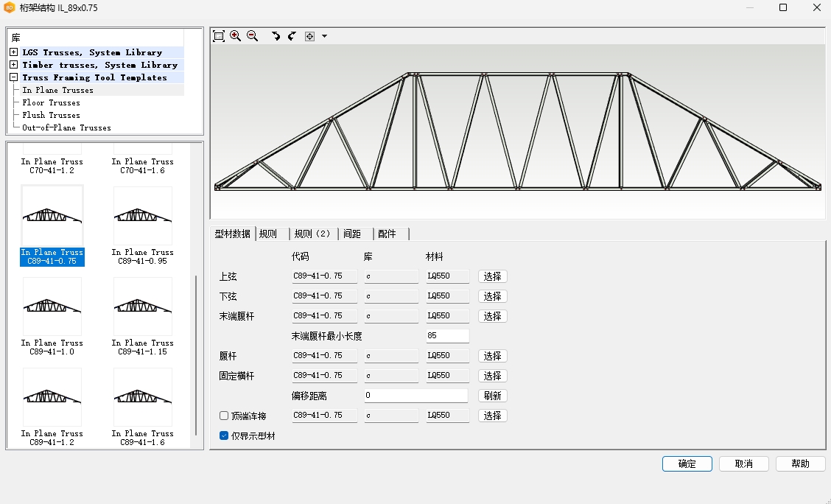This screenshot has height=504, width=831.
Task: Click the 腹杆 library field
Action: click(391, 356)
